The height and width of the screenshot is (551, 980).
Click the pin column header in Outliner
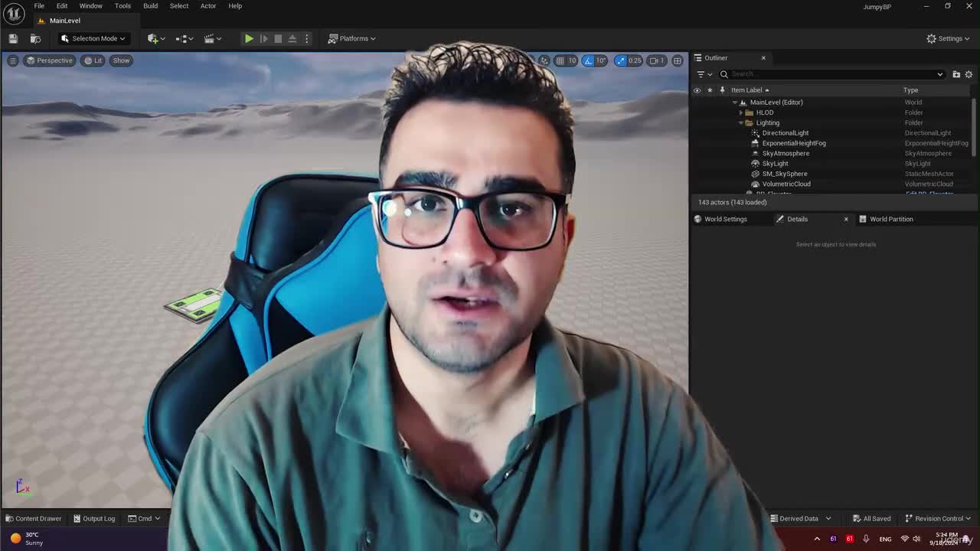coord(722,90)
